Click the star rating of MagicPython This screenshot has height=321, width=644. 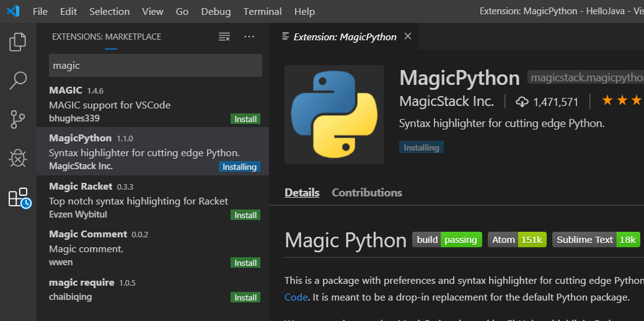click(x=622, y=100)
